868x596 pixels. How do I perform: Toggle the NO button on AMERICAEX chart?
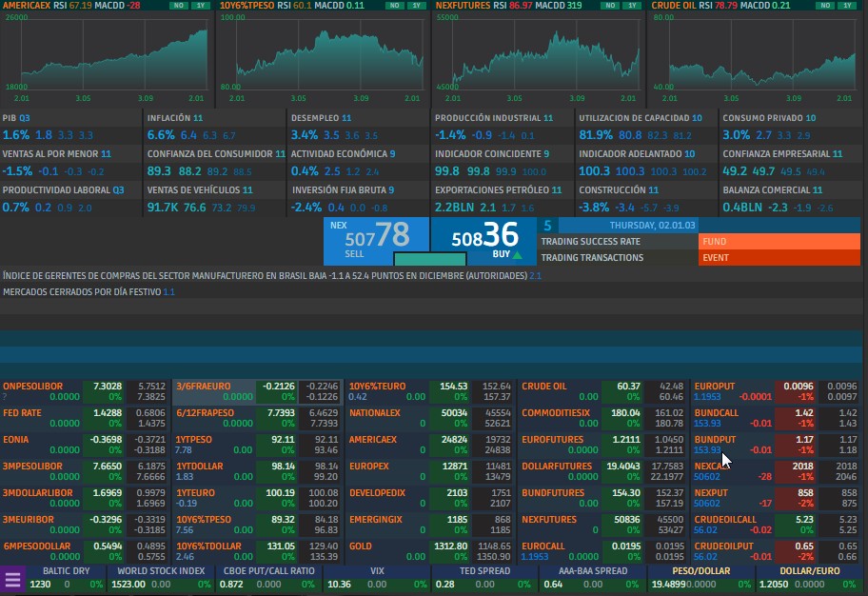tap(178, 6)
